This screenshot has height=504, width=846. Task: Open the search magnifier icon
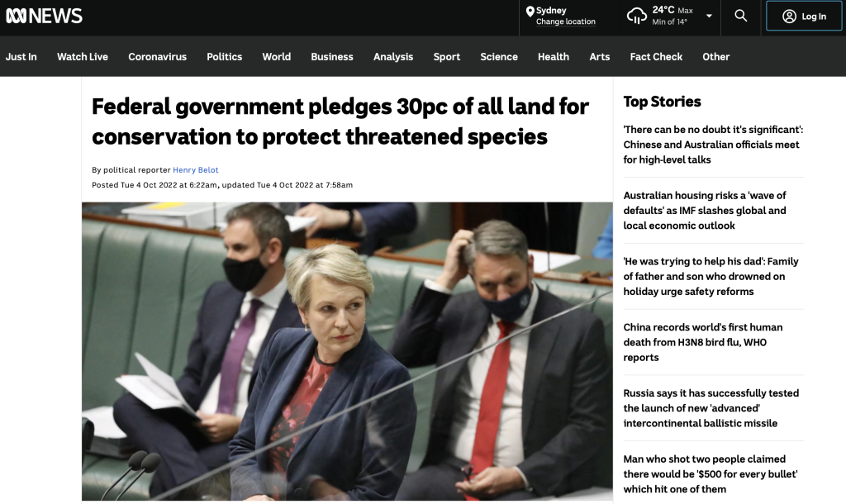tap(741, 16)
